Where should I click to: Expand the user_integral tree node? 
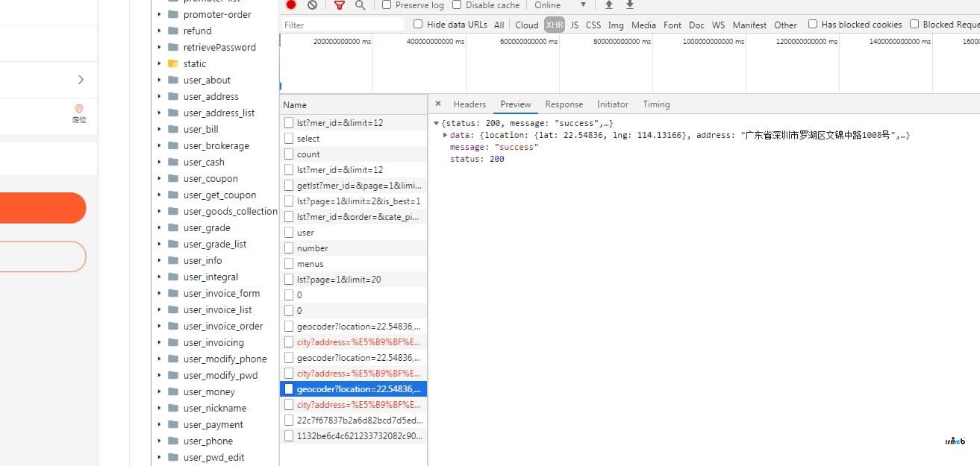point(159,277)
